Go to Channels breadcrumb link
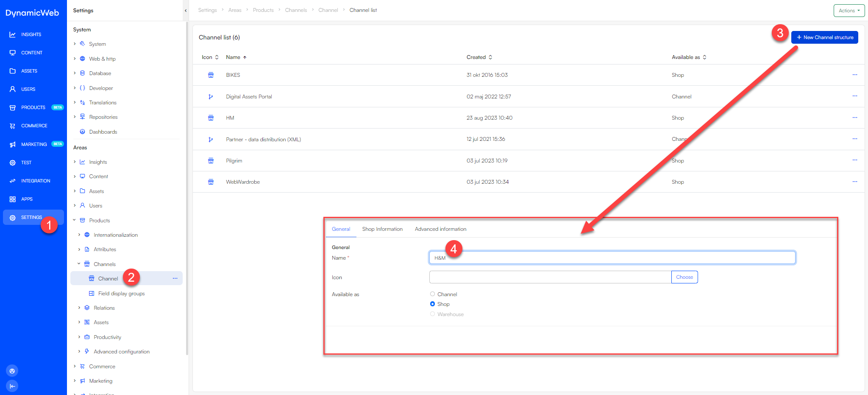This screenshot has width=868, height=395. (x=296, y=10)
